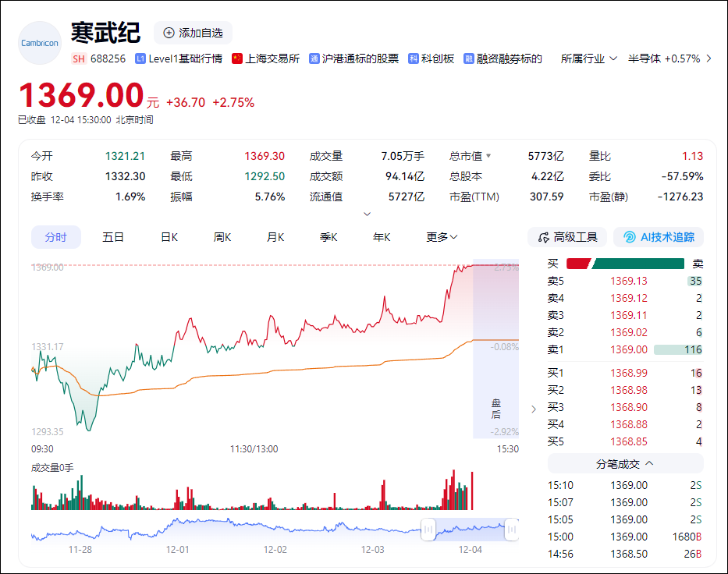Switch to the 年K tab
Image resolution: width=728 pixels, height=574 pixels.
pyautogui.click(x=382, y=237)
